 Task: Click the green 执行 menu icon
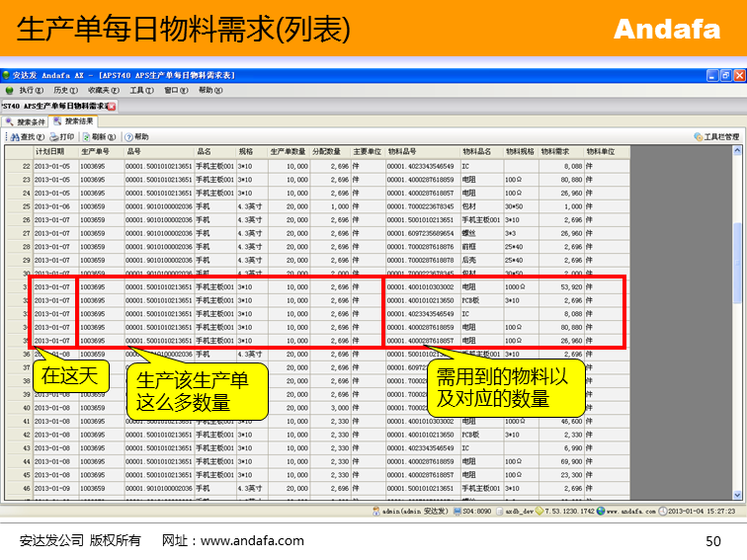point(10,90)
